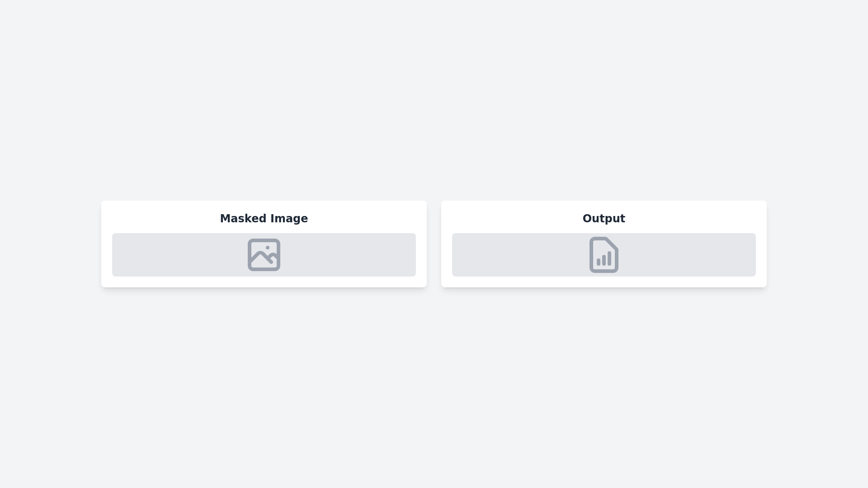Screen dimensions: 868x488
Task: Click the report document symbol in right card
Action: click(x=604, y=254)
